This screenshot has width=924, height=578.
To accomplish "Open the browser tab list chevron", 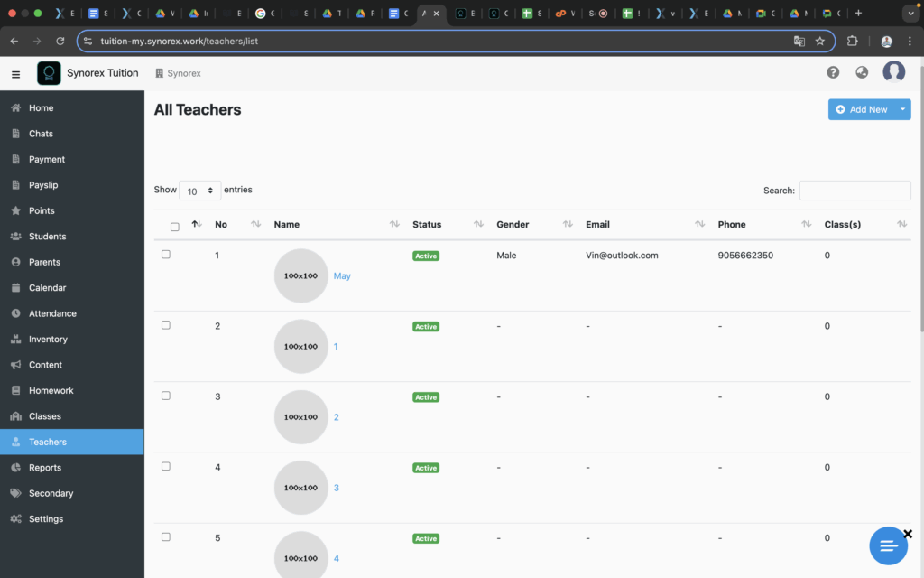I will click(x=910, y=13).
